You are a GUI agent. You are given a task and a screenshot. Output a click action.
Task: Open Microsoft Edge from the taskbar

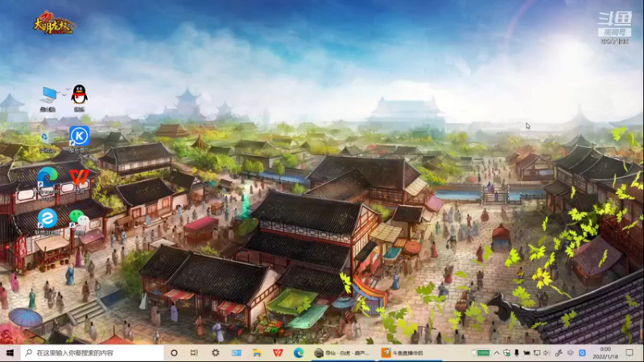tap(299, 352)
